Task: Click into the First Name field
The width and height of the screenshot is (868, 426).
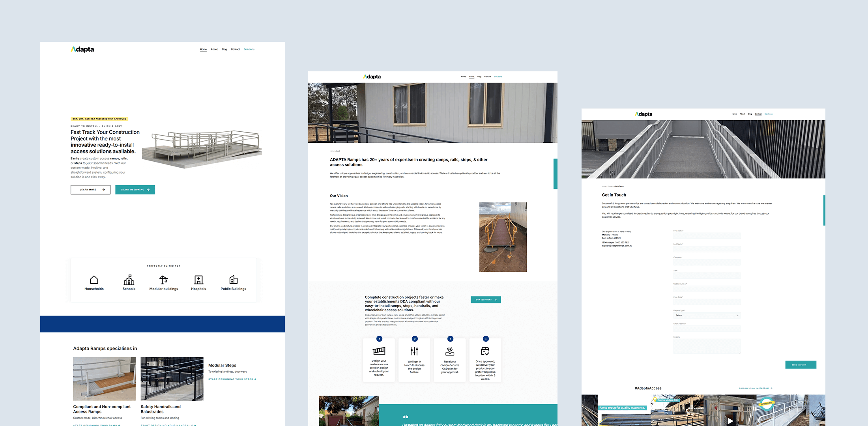Action: coord(707,236)
